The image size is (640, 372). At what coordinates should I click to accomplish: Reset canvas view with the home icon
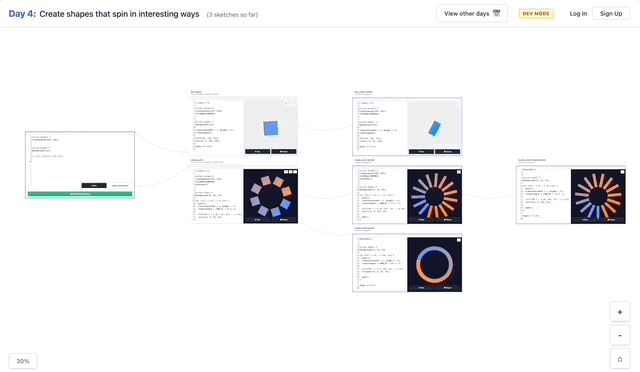tap(620, 359)
